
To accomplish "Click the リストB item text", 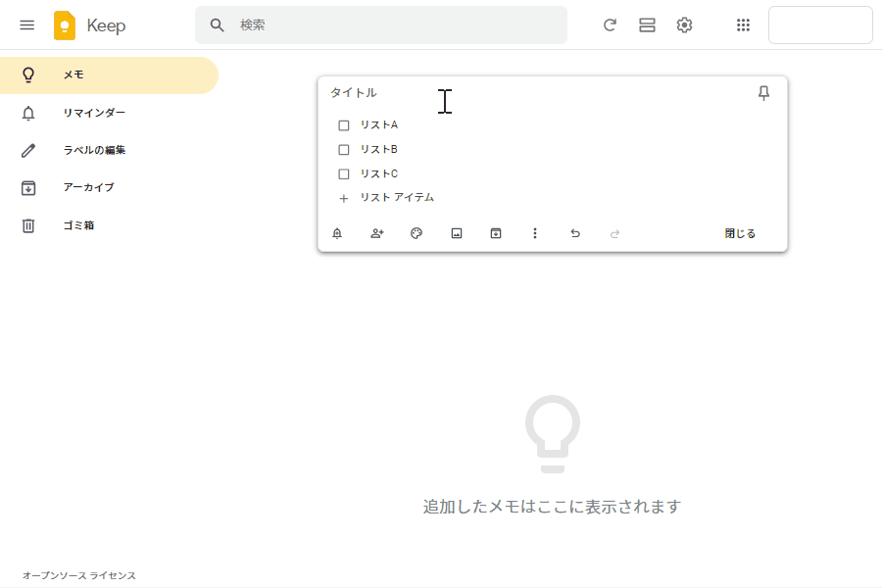I will pyautogui.click(x=379, y=149).
